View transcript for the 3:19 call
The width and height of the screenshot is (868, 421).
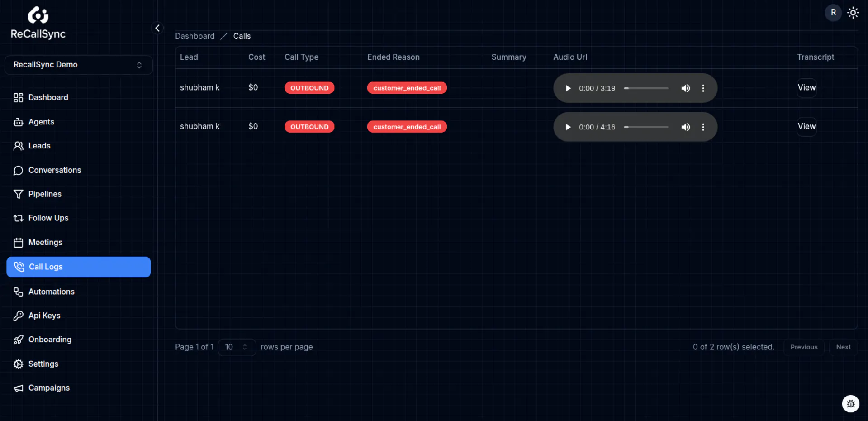pos(806,88)
